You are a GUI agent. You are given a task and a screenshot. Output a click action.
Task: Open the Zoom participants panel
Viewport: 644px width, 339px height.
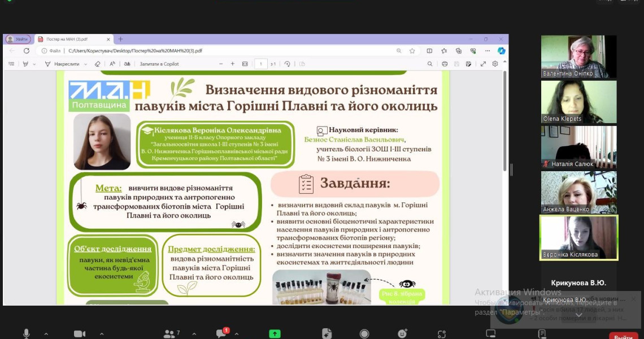171,334
